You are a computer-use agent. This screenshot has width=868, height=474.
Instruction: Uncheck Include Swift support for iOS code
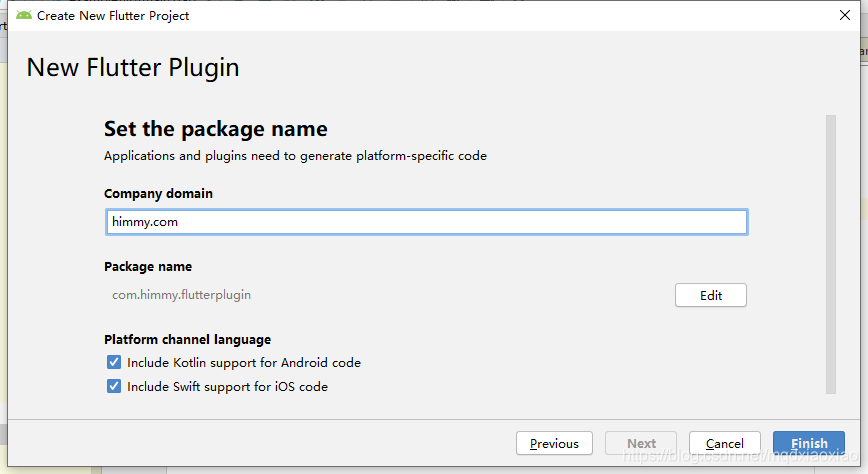(114, 386)
